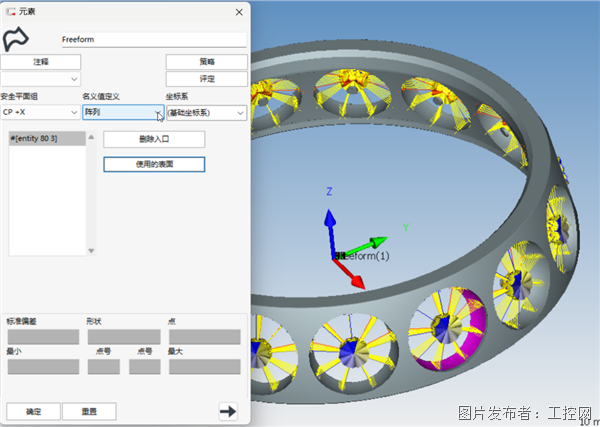Click the Freeform name input field
Viewport: 600px width, 427px height.
pyautogui.click(x=152, y=39)
